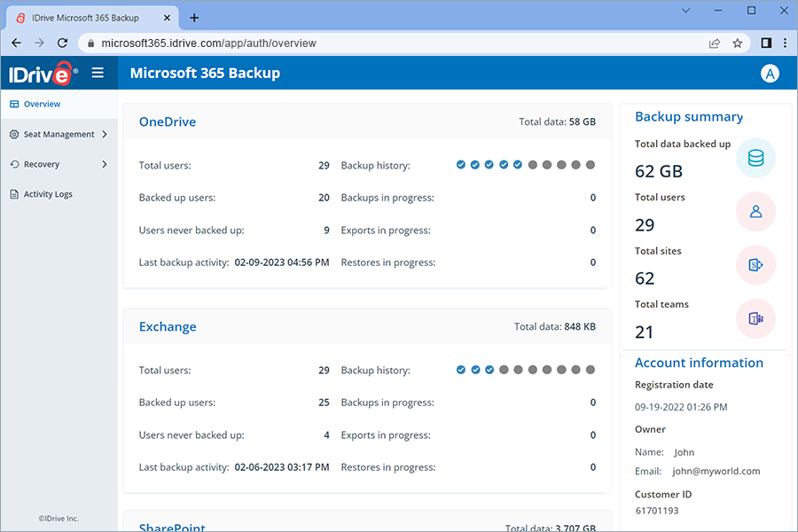Click email john@myworld.com
Viewport: 798px width, 532px height.
(x=716, y=472)
